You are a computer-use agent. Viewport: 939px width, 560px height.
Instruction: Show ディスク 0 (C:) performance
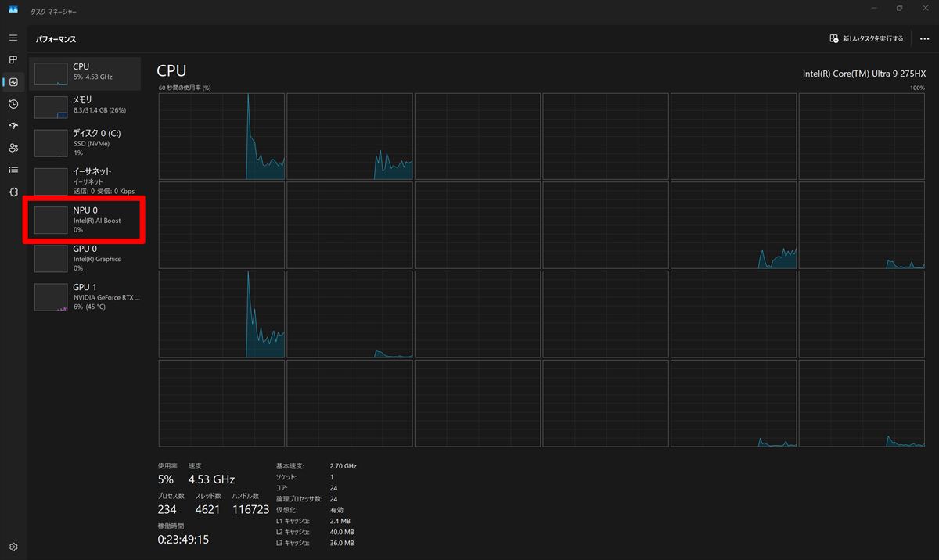click(85, 142)
